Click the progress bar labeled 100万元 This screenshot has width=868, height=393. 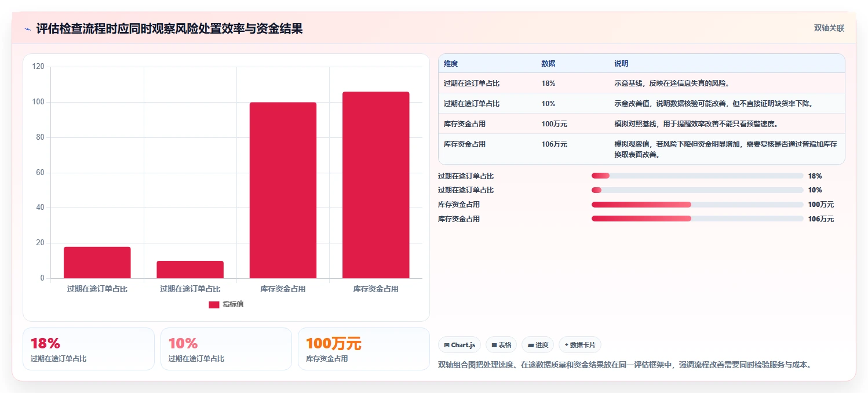point(697,205)
